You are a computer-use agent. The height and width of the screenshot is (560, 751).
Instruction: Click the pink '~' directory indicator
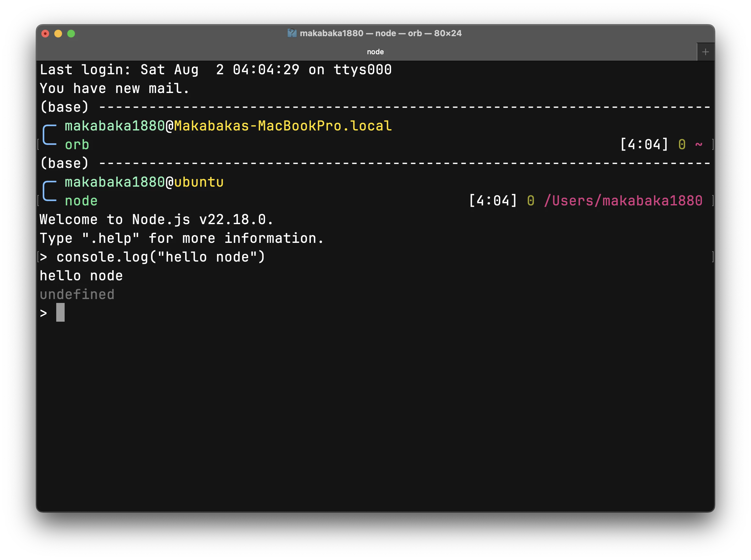coord(698,145)
